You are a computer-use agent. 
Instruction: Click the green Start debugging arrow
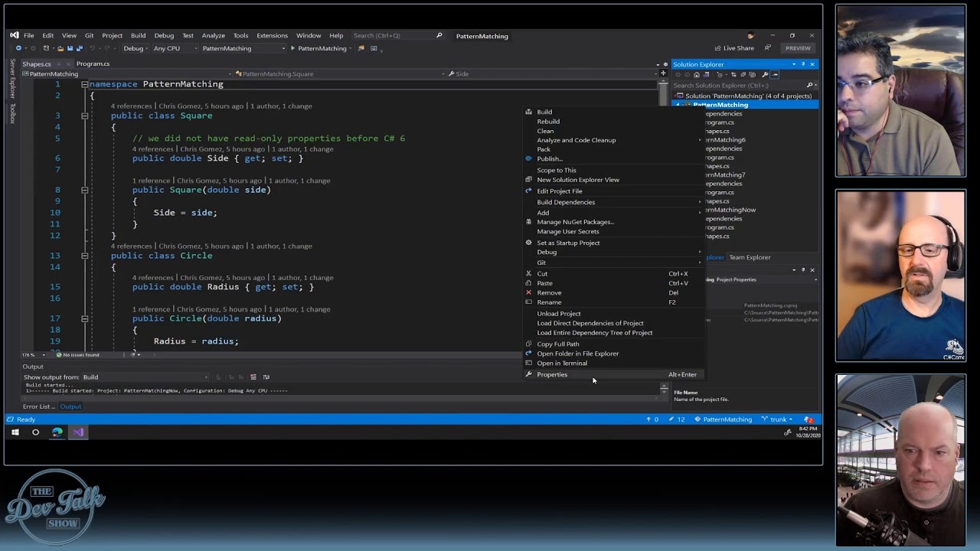coord(292,48)
